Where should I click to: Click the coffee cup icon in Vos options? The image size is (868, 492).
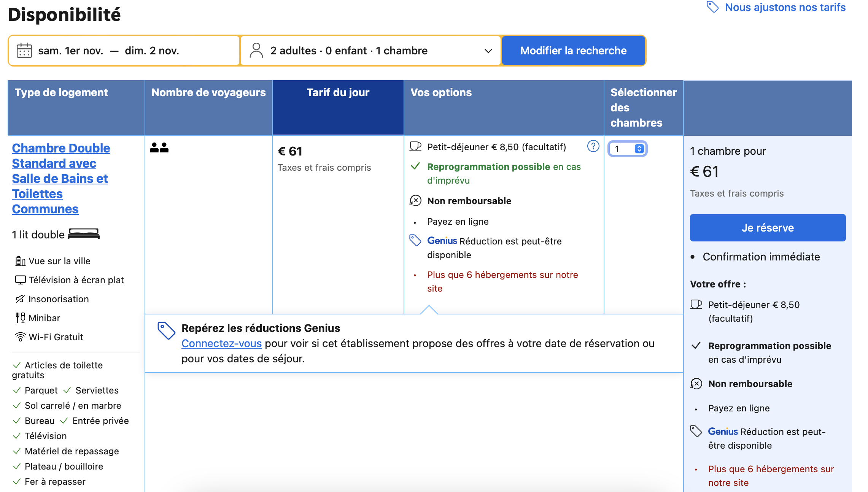click(415, 146)
